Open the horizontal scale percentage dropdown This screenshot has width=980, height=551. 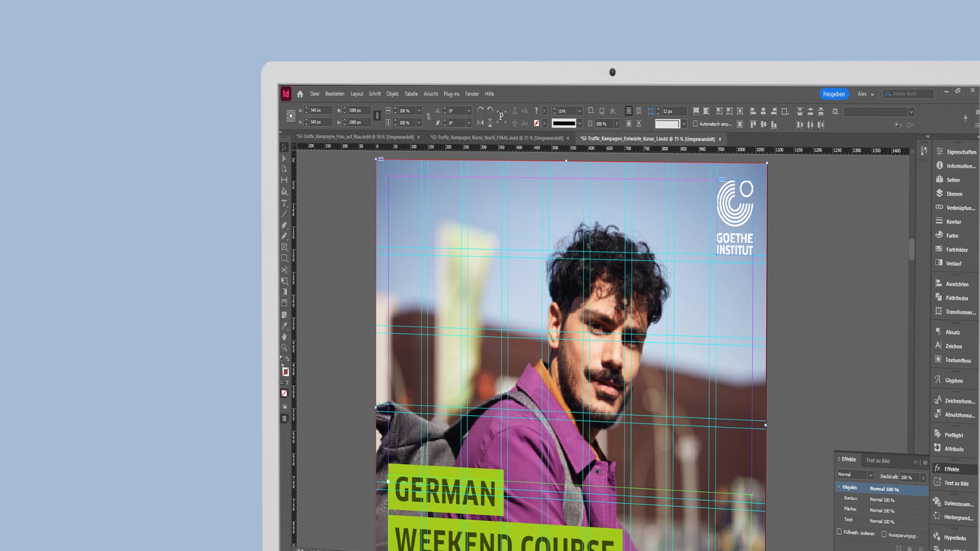pyautogui.click(x=419, y=111)
